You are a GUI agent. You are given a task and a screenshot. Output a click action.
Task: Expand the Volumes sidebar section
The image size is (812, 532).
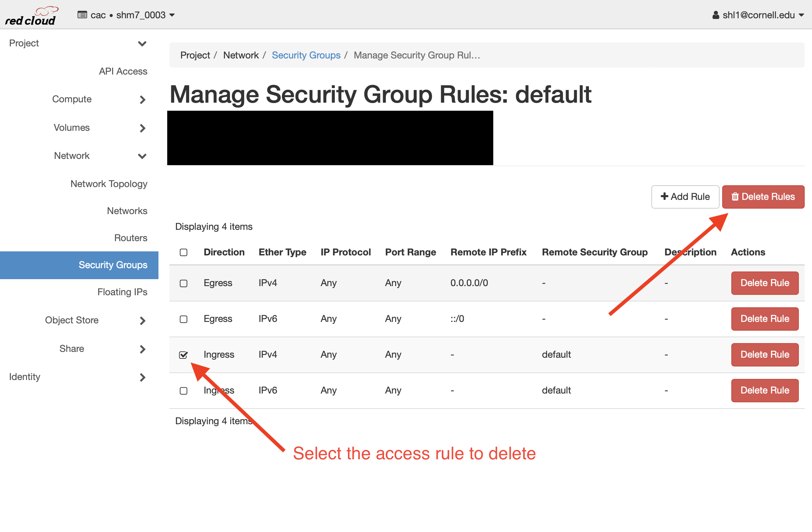99,128
